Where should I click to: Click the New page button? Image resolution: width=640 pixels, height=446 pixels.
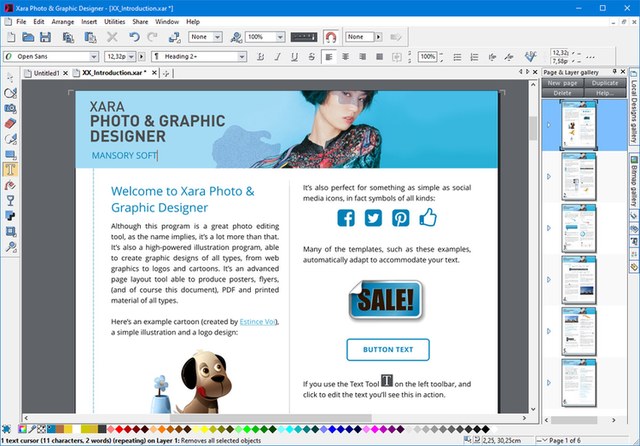pyautogui.click(x=562, y=83)
